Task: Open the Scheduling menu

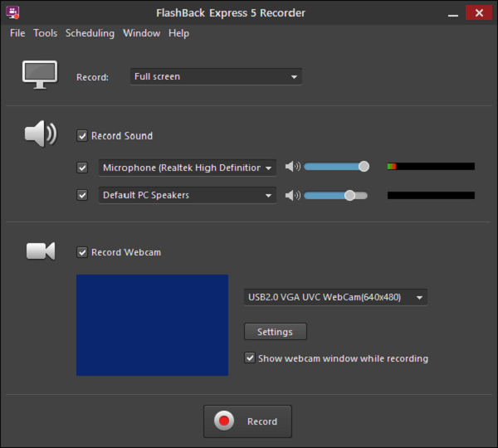Action: [x=90, y=33]
